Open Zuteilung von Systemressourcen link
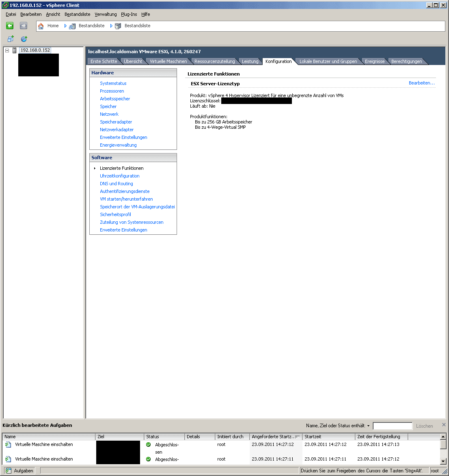449x476 pixels. (x=132, y=222)
